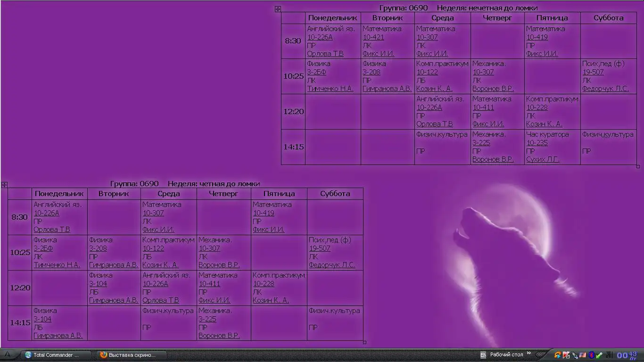The width and height of the screenshot is (644, 362).
Task: Click the move handle of нечетная week table
Action: pos(278,9)
